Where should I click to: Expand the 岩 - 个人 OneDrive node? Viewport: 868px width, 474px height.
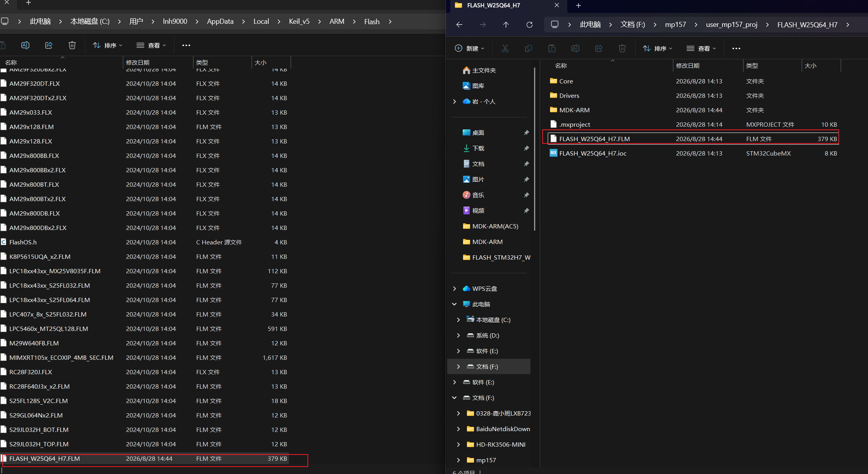(454, 101)
